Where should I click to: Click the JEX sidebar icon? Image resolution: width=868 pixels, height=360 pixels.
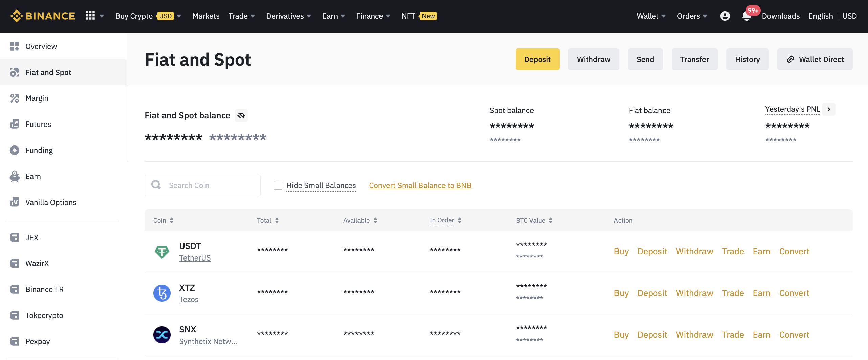[14, 238]
